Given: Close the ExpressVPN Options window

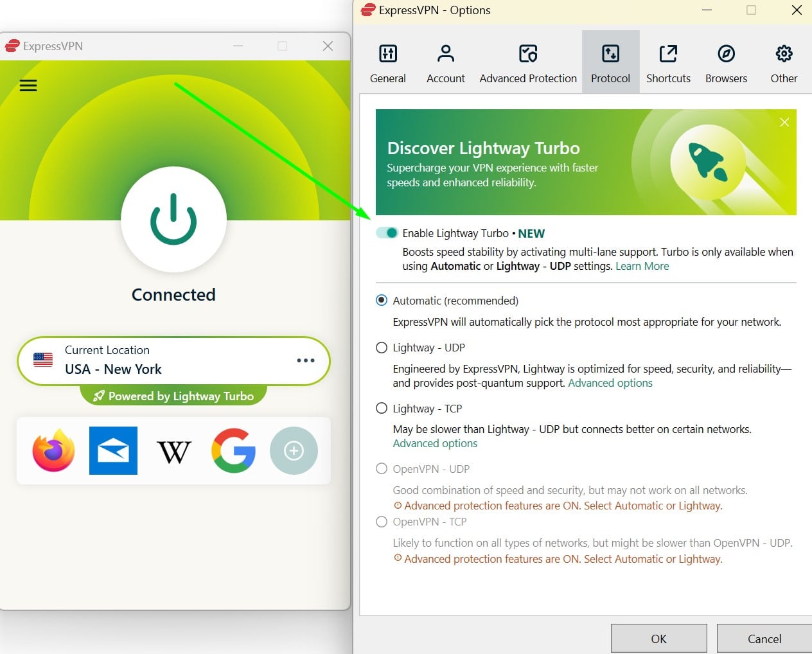Looking at the screenshot, I should (797, 10).
